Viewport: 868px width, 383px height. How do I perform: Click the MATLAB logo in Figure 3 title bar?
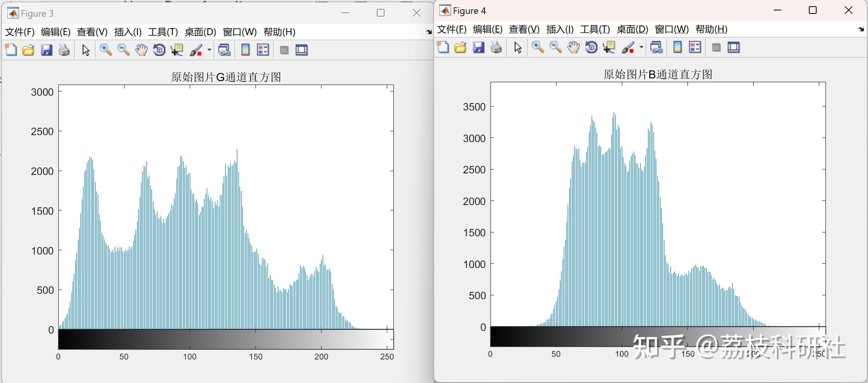(x=13, y=13)
